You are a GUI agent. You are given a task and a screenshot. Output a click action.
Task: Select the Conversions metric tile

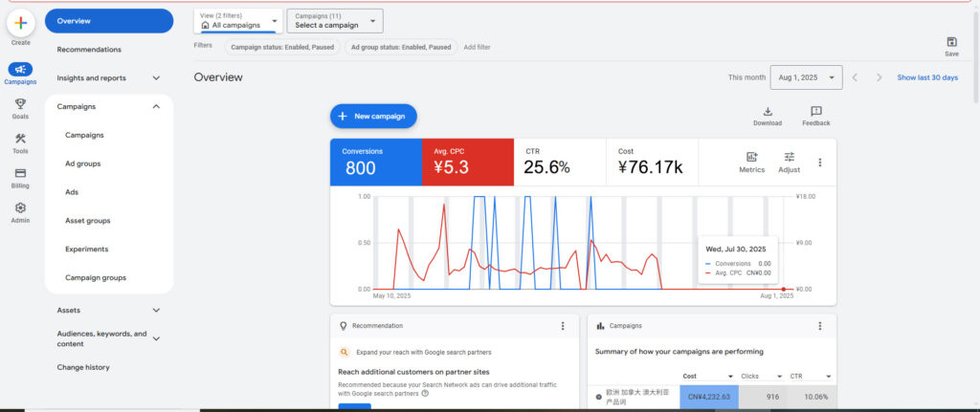tap(376, 162)
